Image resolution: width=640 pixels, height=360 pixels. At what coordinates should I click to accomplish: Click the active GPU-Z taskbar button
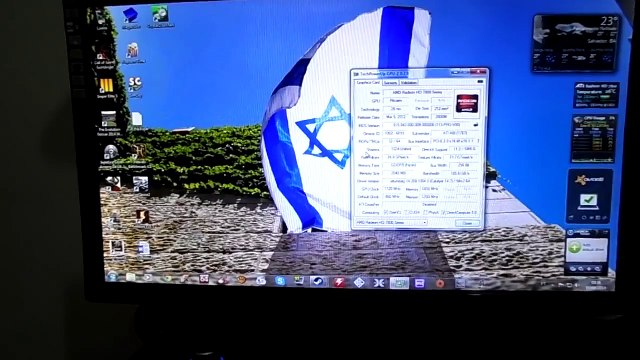pos(399,283)
